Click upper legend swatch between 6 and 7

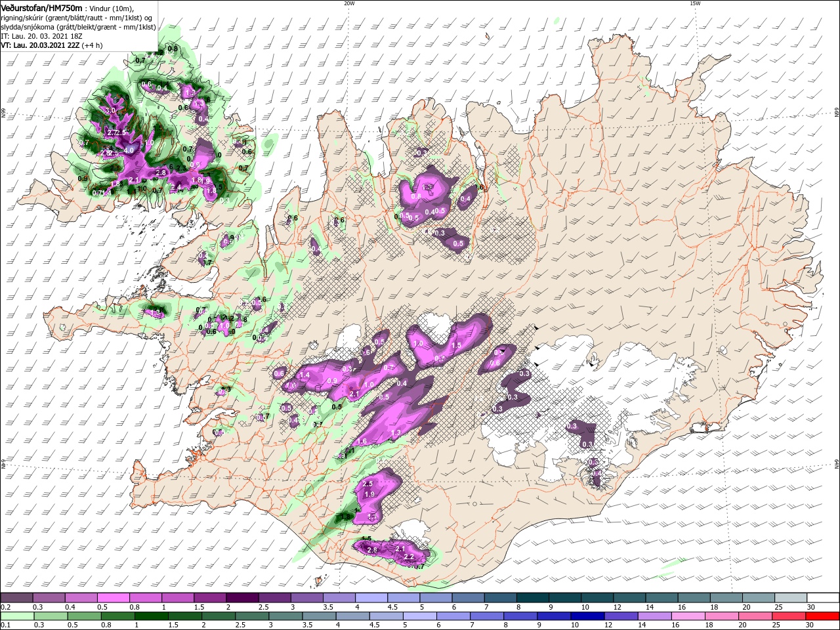pos(468,597)
